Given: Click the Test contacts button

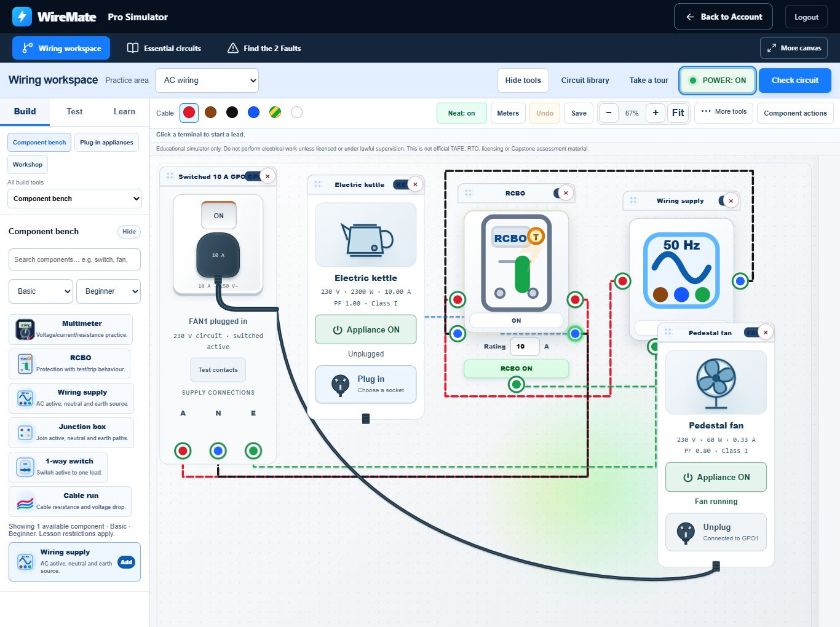Looking at the screenshot, I should [218, 369].
